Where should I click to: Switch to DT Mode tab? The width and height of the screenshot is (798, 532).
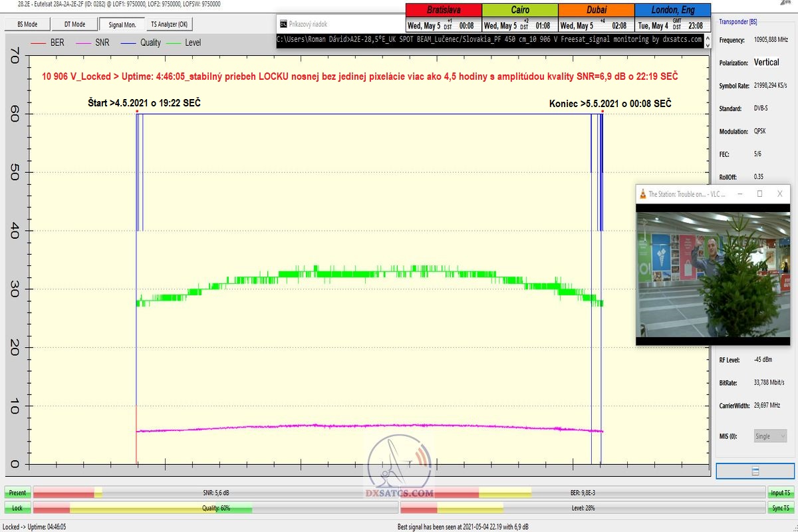(x=74, y=24)
